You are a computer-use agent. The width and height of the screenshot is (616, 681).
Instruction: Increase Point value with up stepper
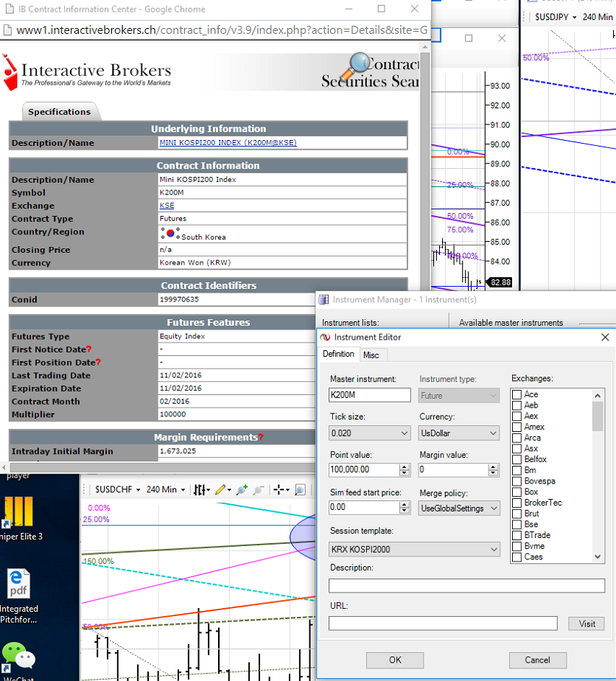pyautogui.click(x=405, y=467)
